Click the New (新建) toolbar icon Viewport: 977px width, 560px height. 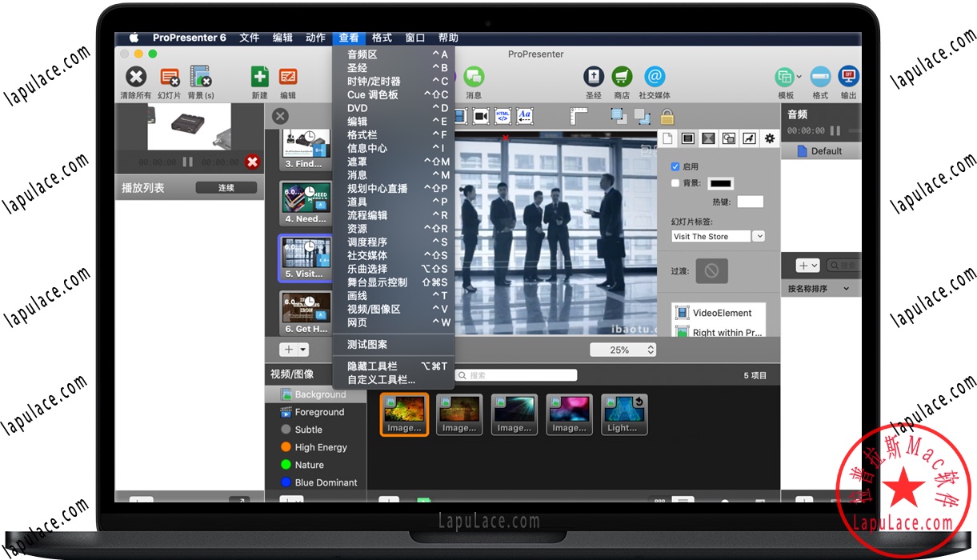259,77
